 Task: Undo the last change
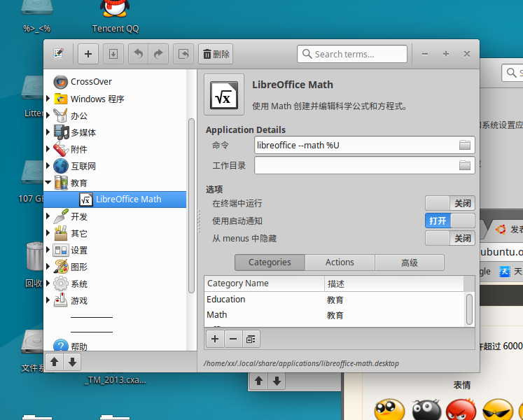[x=139, y=54]
